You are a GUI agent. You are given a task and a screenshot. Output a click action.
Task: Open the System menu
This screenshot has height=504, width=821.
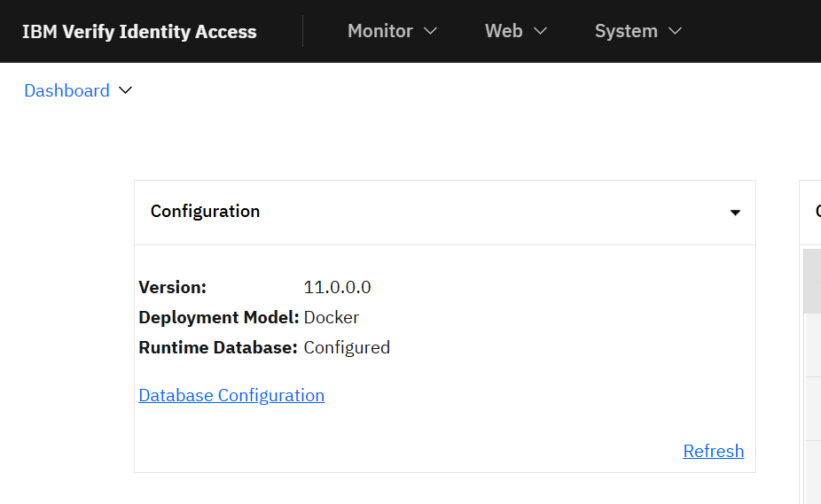[x=626, y=31]
